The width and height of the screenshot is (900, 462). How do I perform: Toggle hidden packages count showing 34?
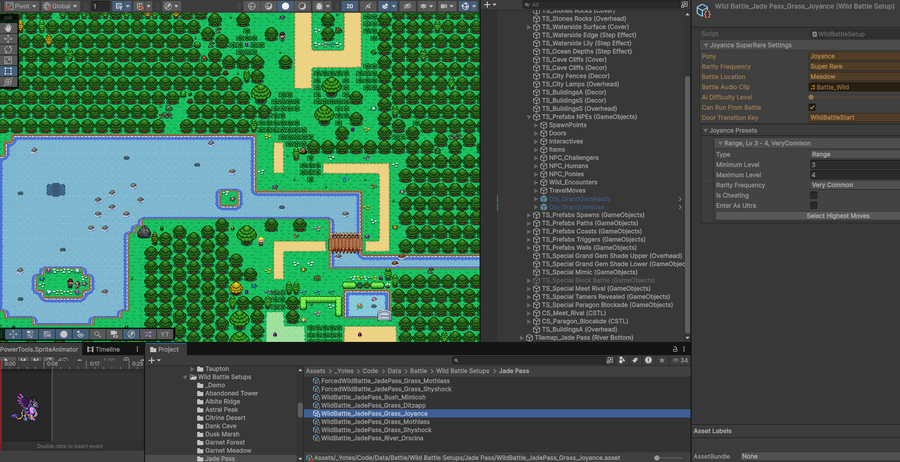coord(679,360)
